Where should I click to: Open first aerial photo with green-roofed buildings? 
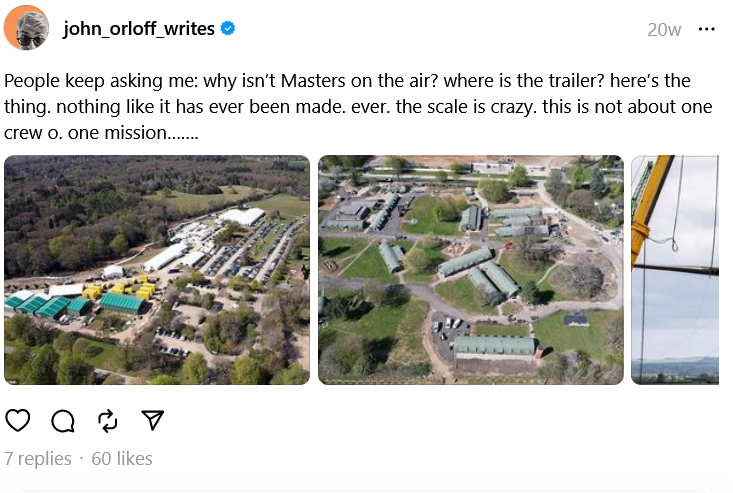(x=157, y=270)
